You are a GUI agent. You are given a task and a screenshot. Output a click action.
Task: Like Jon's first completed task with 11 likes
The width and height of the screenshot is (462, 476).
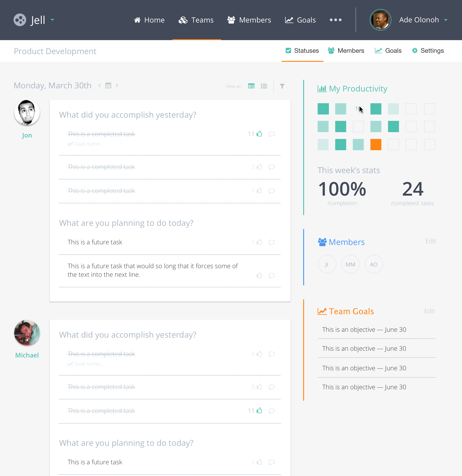tap(259, 134)
